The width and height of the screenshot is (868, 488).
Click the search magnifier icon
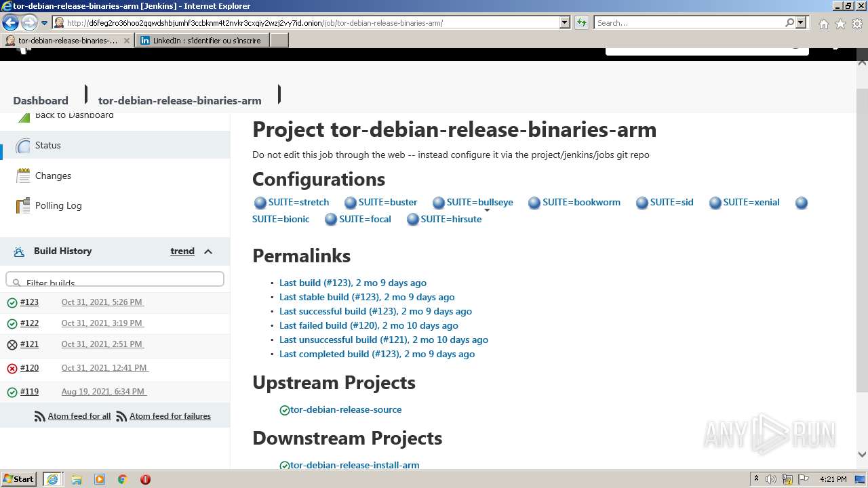pos(789,23)
